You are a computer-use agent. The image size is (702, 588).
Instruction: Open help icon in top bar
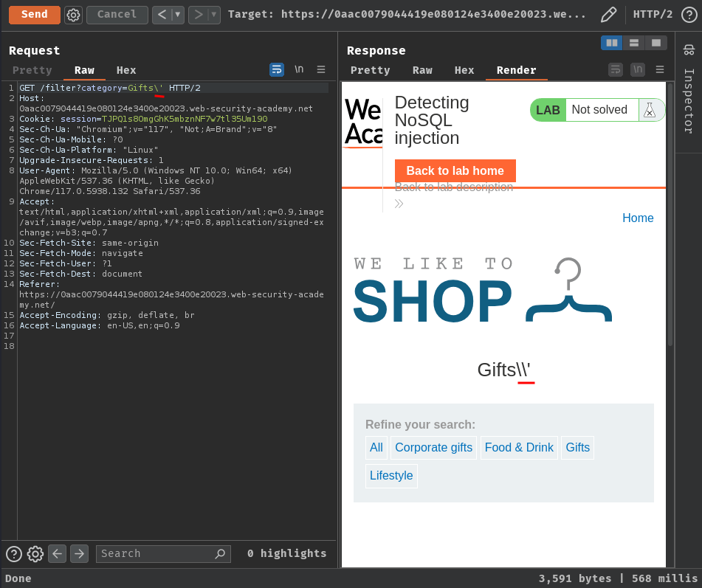689,15
